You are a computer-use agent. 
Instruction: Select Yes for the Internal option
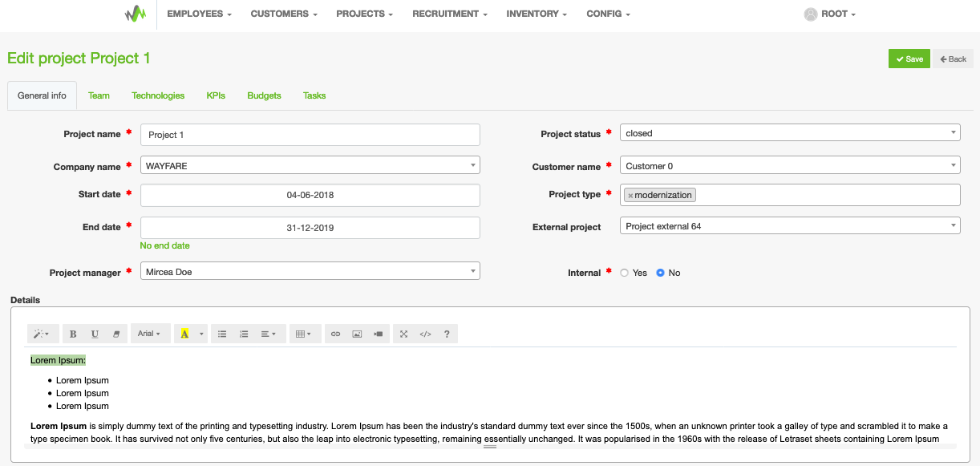click(625, 273)
